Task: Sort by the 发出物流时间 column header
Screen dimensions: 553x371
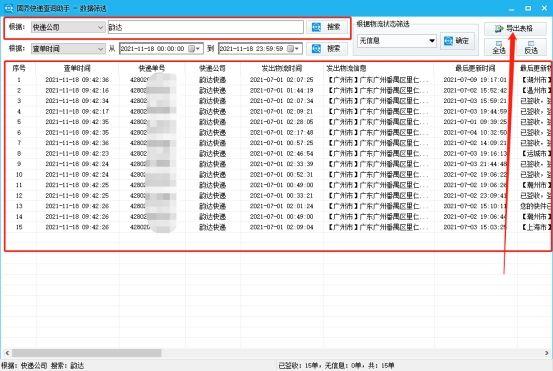Action: click(x=281, y=68)
